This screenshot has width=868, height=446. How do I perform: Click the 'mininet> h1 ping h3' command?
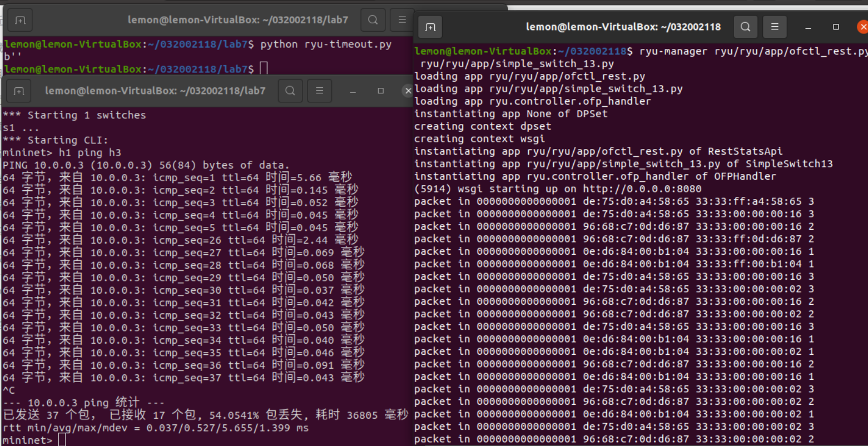pyautogui.click(x=62, y=153)
